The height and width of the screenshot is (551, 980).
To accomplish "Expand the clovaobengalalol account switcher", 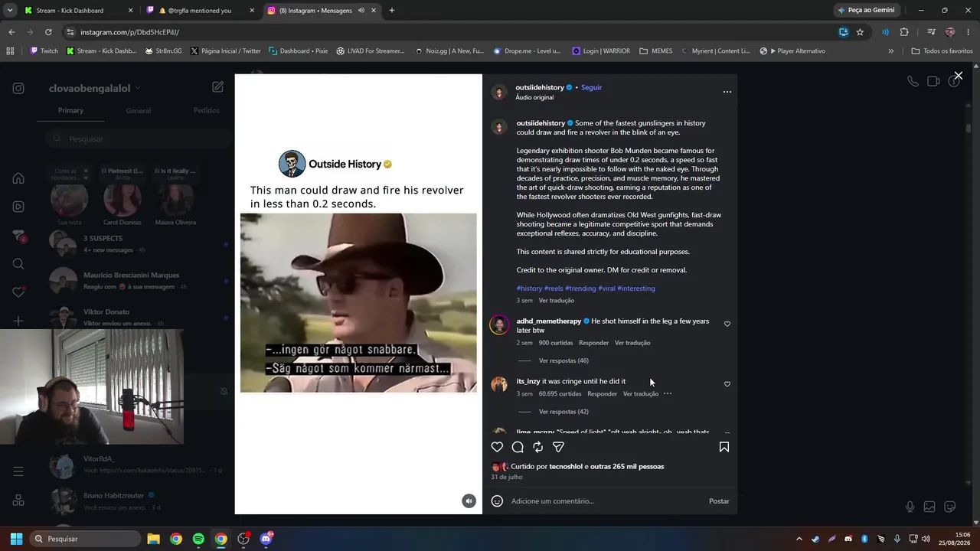I will (x=95, y=88).
